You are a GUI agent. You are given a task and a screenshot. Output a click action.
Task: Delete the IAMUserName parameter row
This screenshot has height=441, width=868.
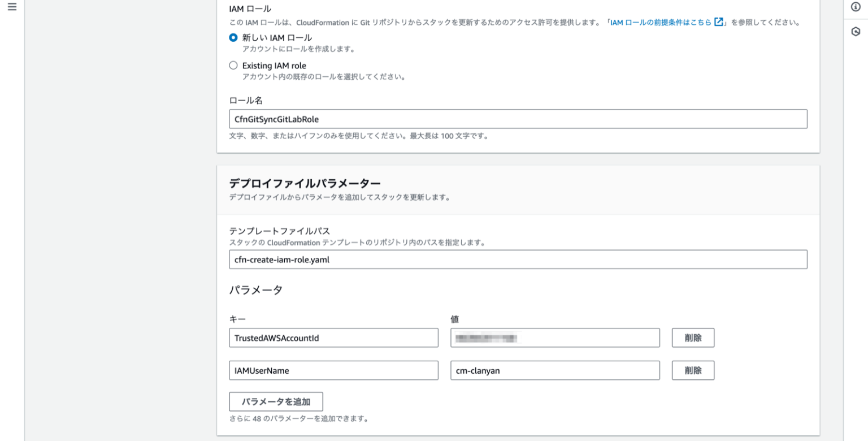693,370
